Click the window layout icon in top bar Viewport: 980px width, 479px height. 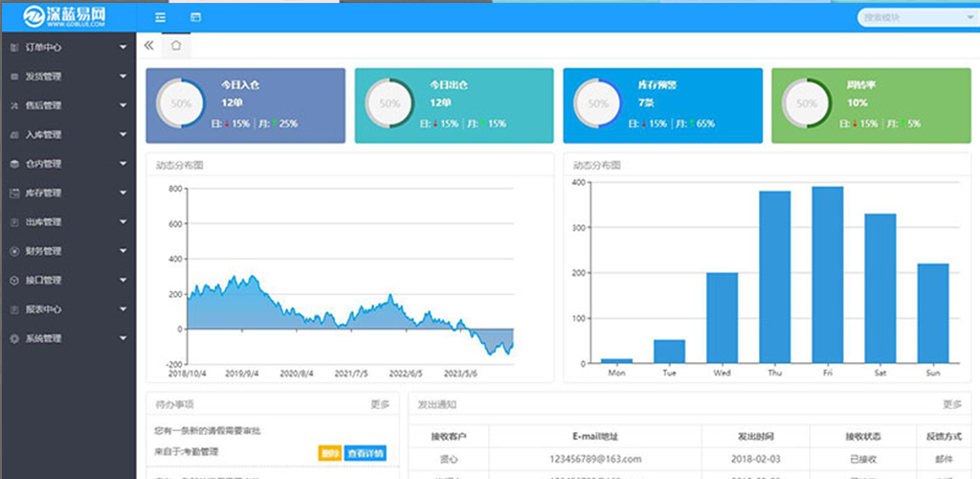point(195,17)
